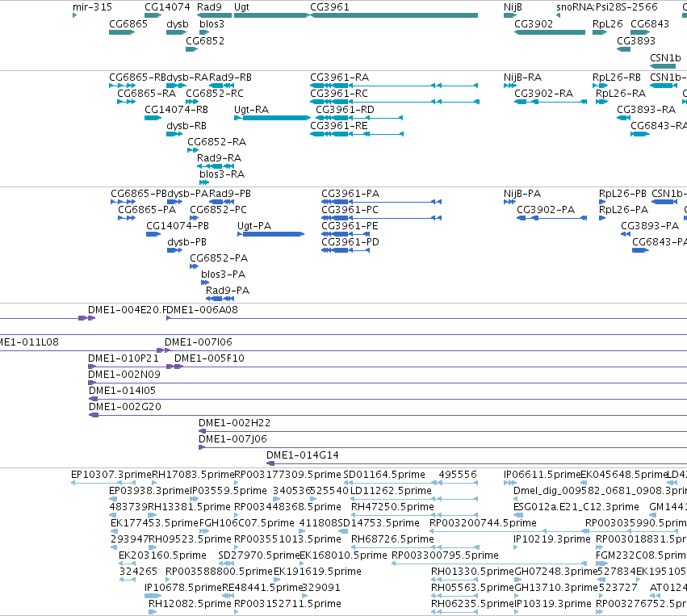Select the DME1-002H22 clone

coord(442,431)
